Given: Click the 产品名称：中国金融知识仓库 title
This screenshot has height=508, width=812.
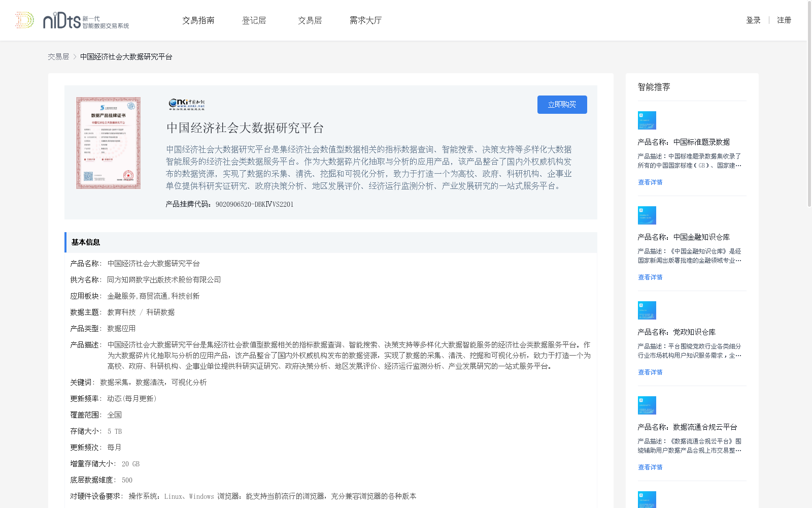Looking at the screenshot, I should (x=684, y=237).
